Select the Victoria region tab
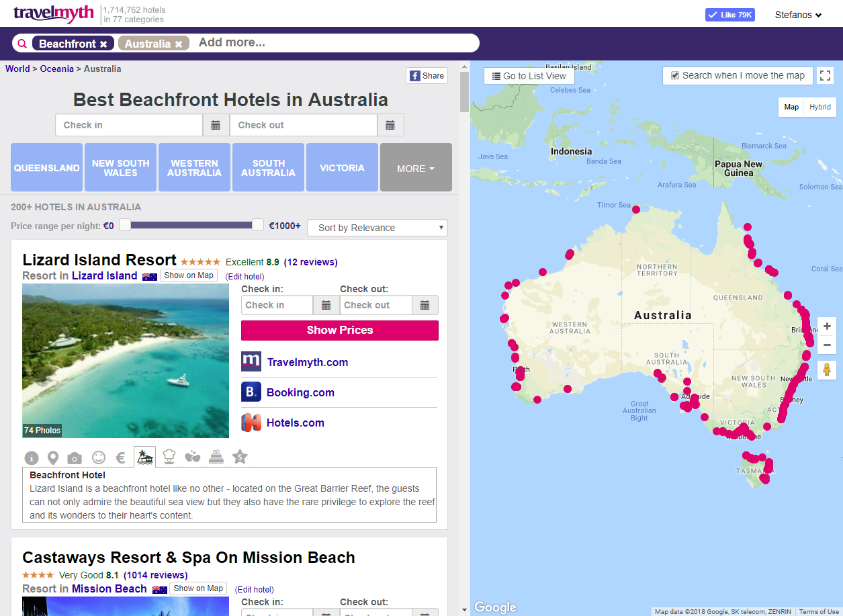Viewport: 843px width, 616px height. [x=342, y=167]
